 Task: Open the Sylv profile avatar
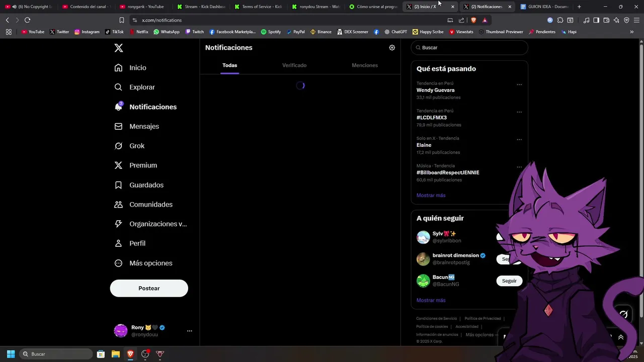pyautogui.click(x=423, y=237)
